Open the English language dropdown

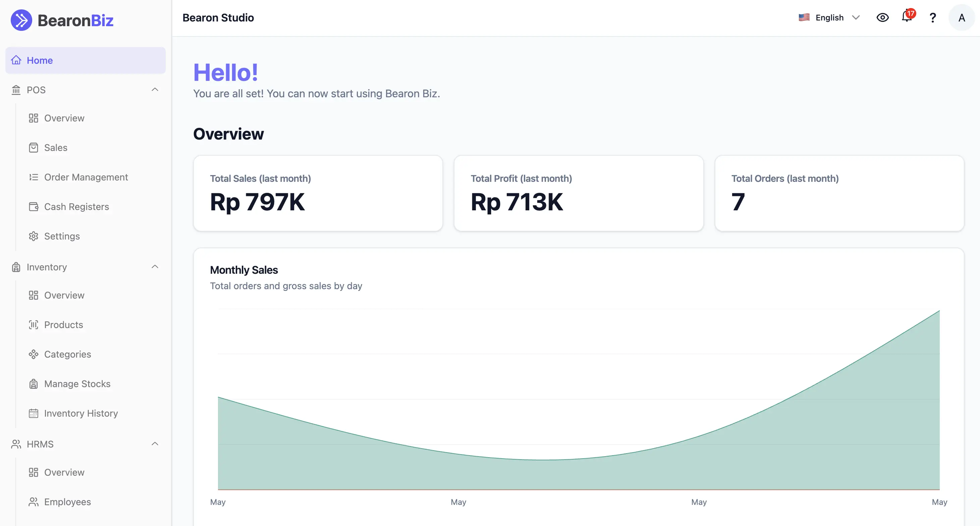click(x=829, y=17)
